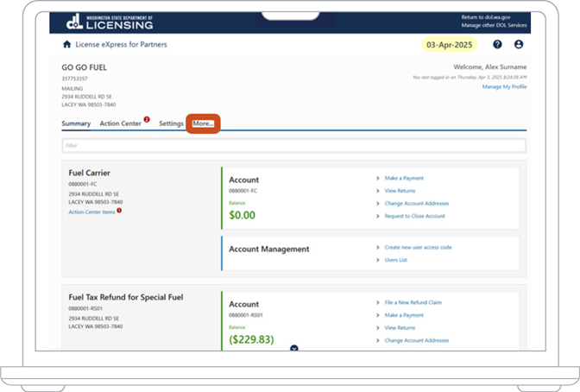Open the More... tab

[203, 123]
